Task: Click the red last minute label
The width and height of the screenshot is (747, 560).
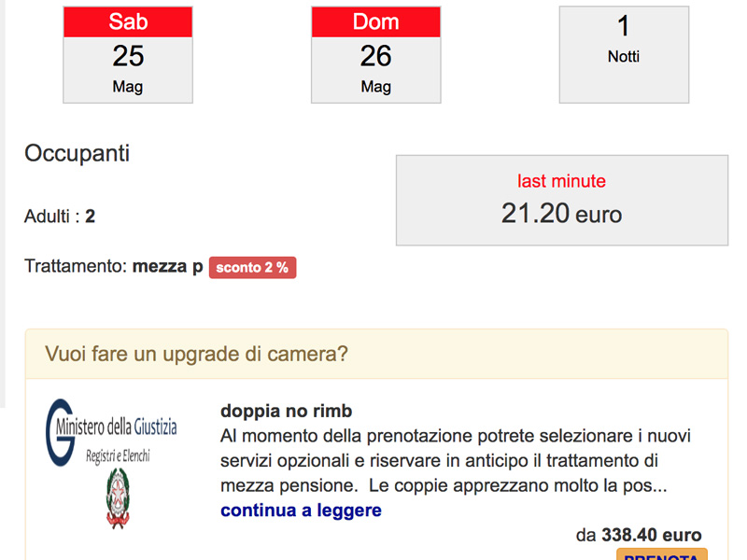Action: [x=562, y=181]
